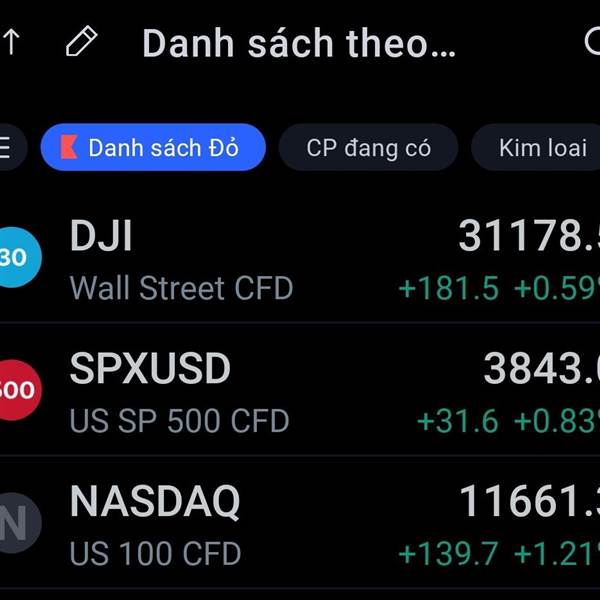600x600 pixels.
Task: Tap the grey NASDAQ N logo
Action: click(x=18, y=523)
